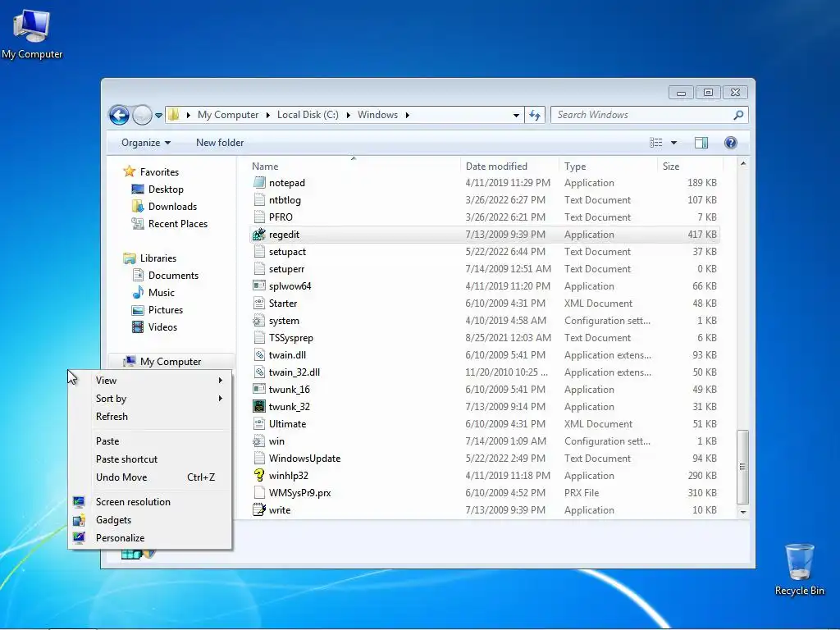The image size is (840, 630).
Task: Select the write application icon
Action: tap(259, 510)
